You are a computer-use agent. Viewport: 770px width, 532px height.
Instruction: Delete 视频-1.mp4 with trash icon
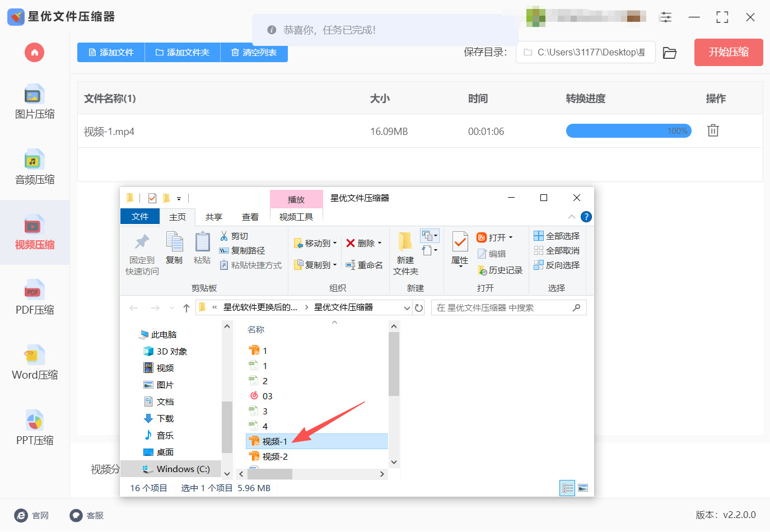[x=713, y=130]
